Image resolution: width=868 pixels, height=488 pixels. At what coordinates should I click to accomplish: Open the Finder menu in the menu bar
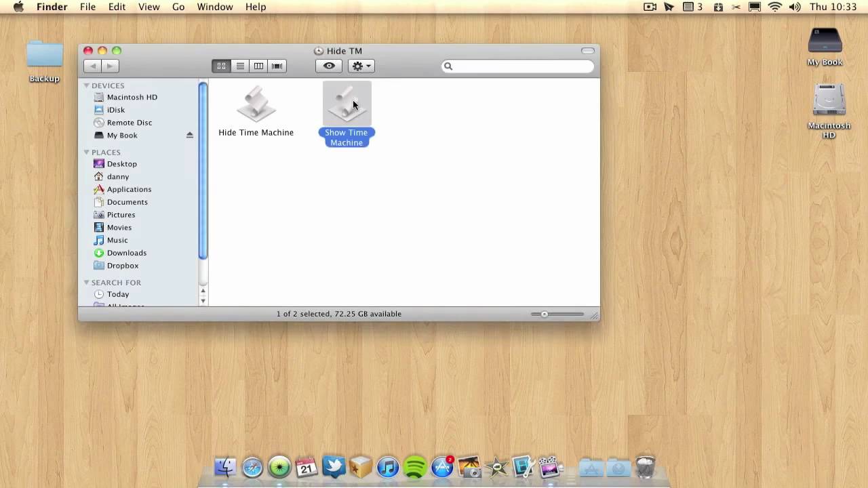pyautogui.click(x=52, y=7)
